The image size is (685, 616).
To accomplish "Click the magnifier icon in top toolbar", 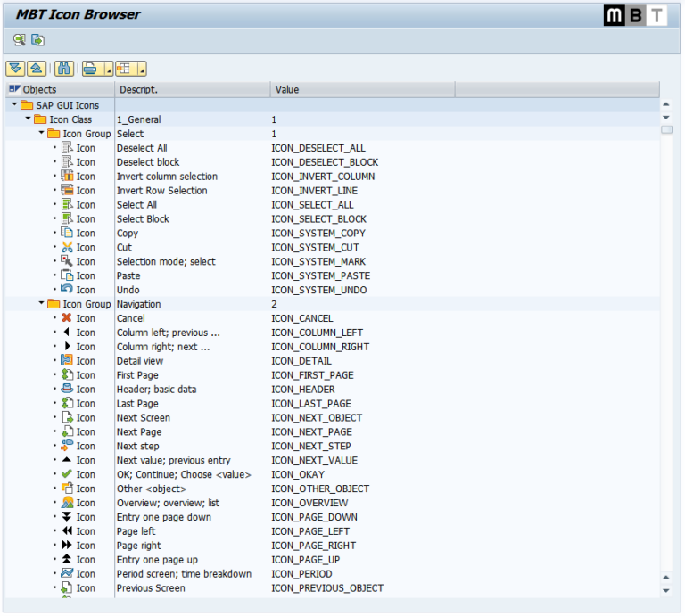I will click(19, 39).
